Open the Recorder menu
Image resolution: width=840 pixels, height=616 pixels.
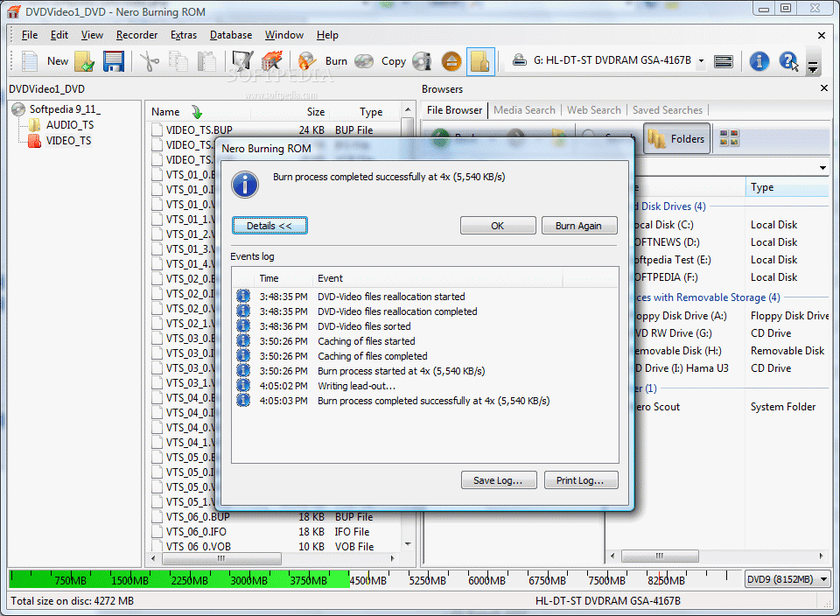pos(136,35)
